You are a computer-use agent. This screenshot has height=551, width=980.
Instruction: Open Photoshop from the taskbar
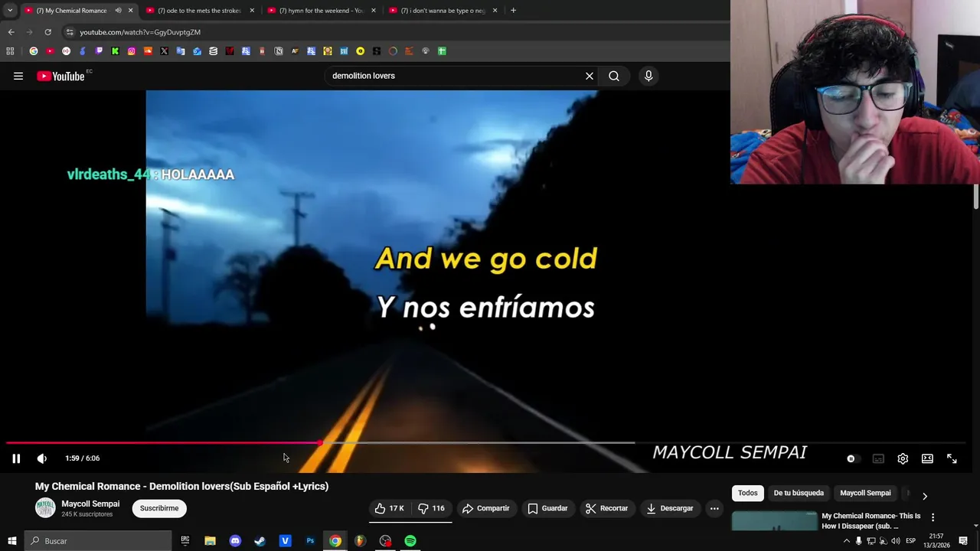[x=310, y=541]
